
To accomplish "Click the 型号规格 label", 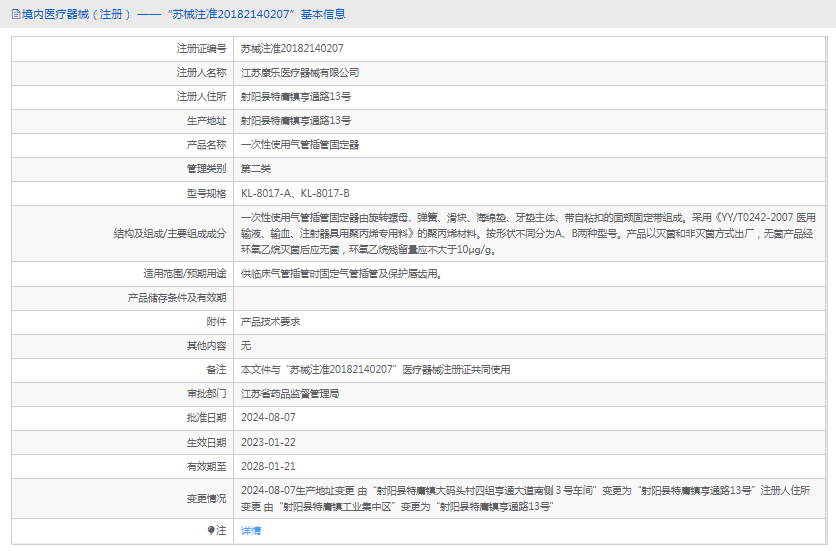I will tap(206, 194).
